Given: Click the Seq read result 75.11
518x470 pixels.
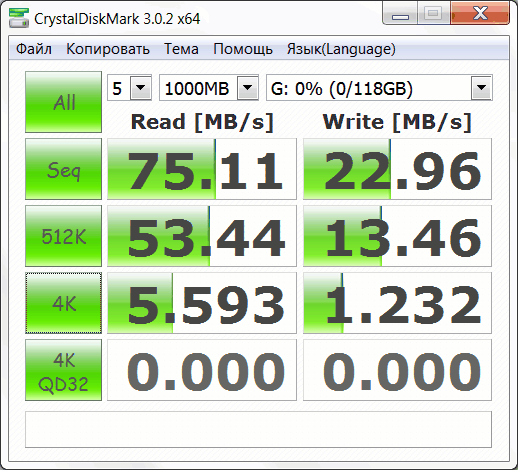Looking at the screenshot, I should (202, 169).
